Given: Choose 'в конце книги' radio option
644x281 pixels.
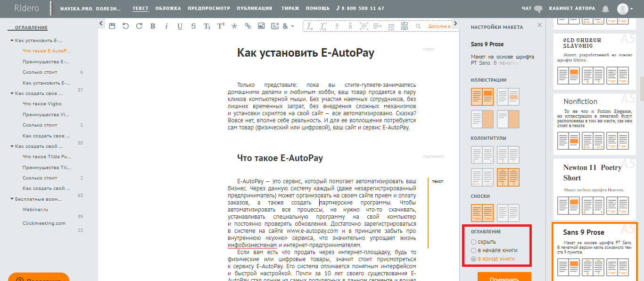Looking at the screenshot, I should pos(474,259).
